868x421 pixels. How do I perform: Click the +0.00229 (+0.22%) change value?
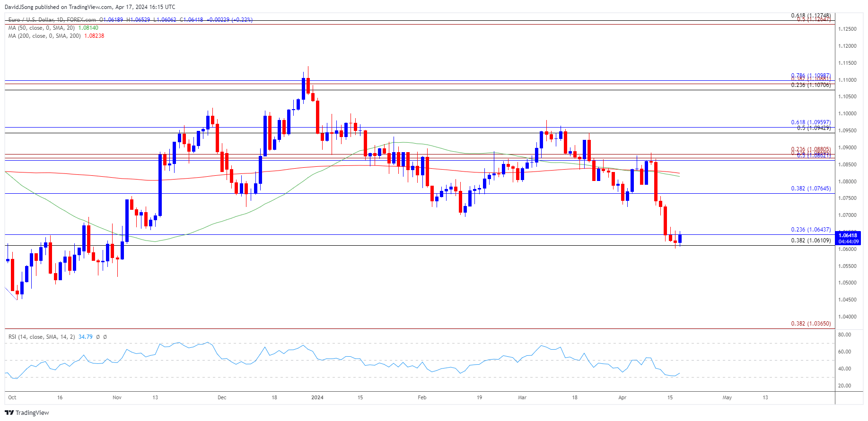pyautogui.click(x=229, y=20)
